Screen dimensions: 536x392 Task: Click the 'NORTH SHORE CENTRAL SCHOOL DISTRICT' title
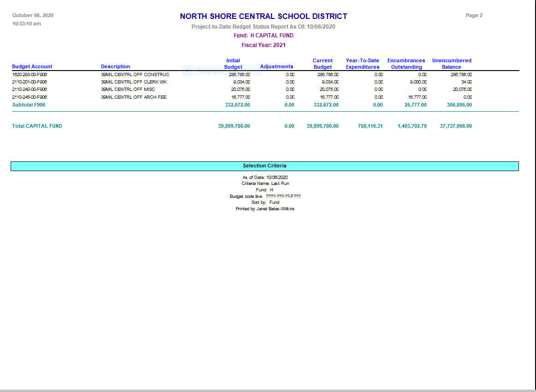(263, 17)
